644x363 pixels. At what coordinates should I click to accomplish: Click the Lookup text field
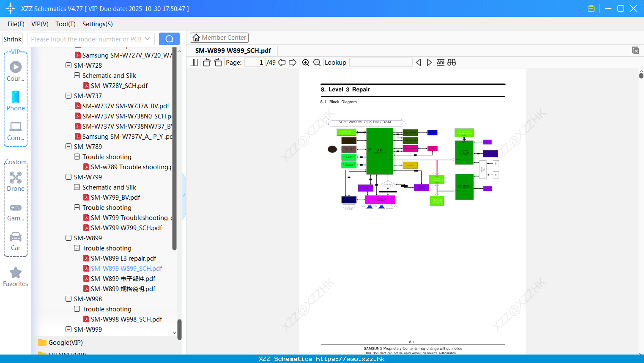[381, 63]
